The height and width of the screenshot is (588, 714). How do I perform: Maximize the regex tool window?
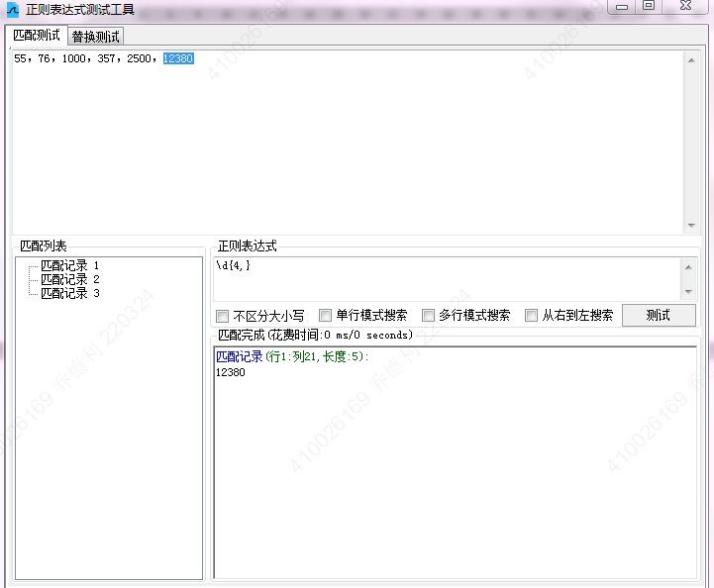(649, 6)
